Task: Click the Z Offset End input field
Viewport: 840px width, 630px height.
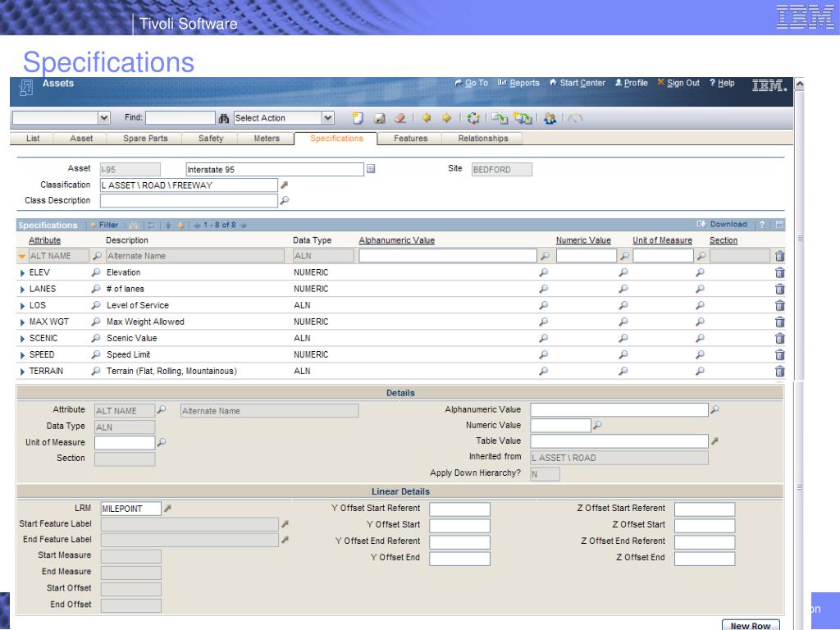Action: (x=705, y=559)
